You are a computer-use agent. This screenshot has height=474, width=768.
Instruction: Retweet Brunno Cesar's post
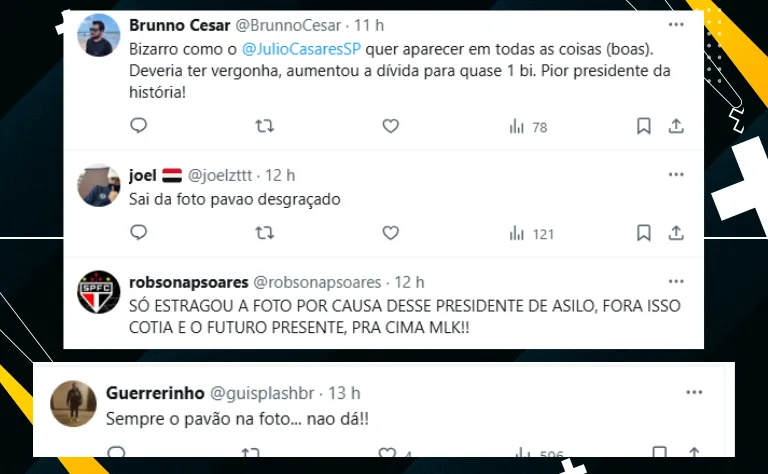[x=265, y=126]
